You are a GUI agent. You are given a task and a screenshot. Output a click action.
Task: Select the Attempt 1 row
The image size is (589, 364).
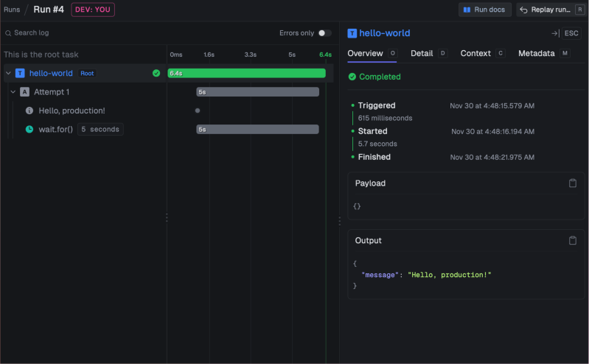[x=52, y=92]
